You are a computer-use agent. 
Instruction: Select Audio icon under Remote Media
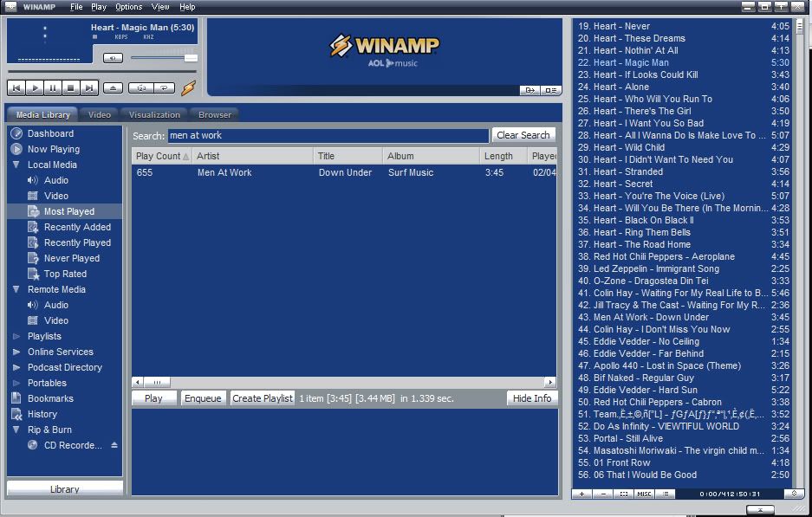[x=33, y=305]
